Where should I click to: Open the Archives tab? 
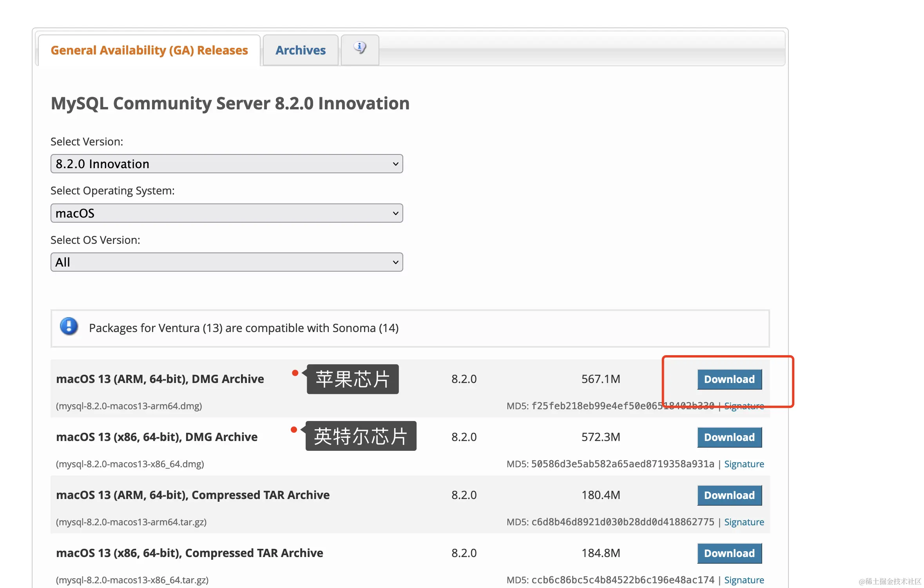coord(301,50)
